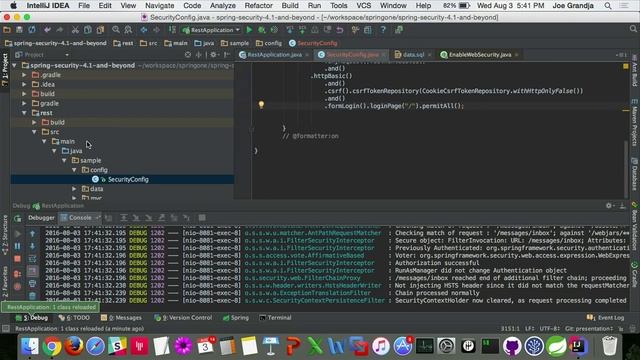The height and width of the screenshot is (360, 640).
Task: Toggle the Maven Projects side panel
Action: coord(635,123)
